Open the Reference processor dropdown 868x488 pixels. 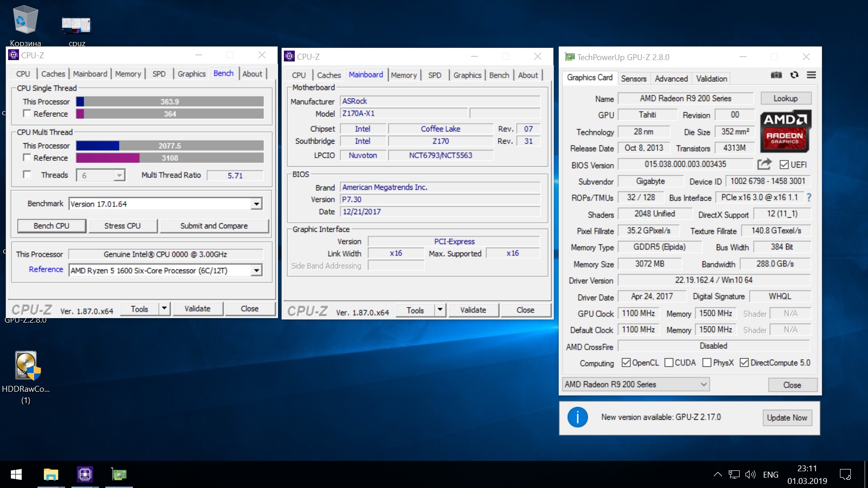256,270
